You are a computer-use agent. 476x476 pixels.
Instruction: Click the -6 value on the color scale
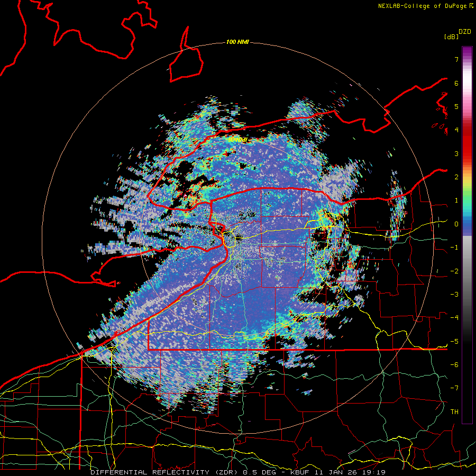pos(454,365)
